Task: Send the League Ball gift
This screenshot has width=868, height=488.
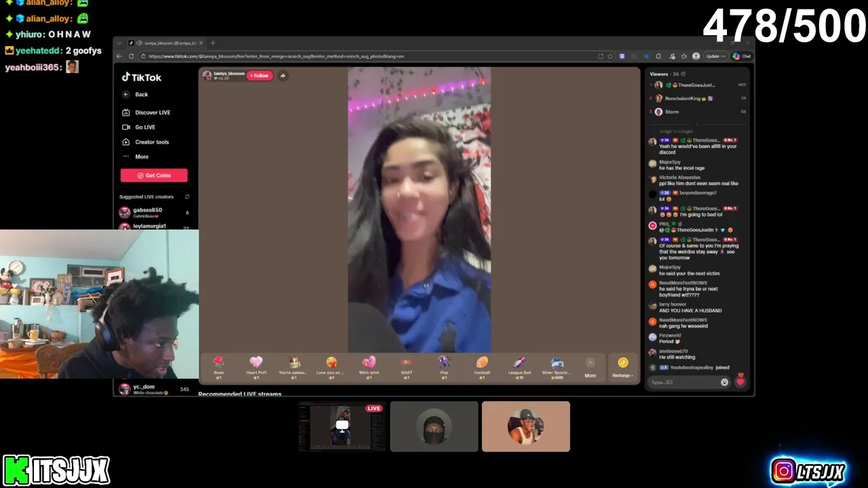Action: tap(519, 367)
